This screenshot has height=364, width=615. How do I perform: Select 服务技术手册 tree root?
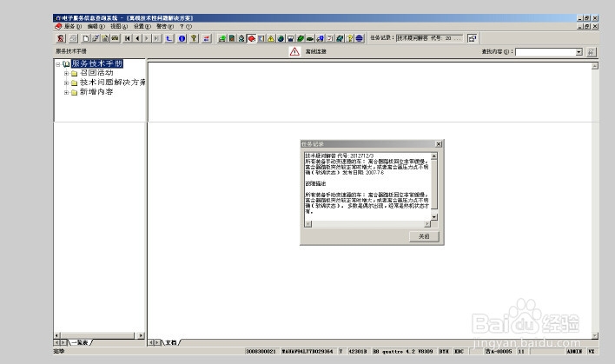coord(97,63)
